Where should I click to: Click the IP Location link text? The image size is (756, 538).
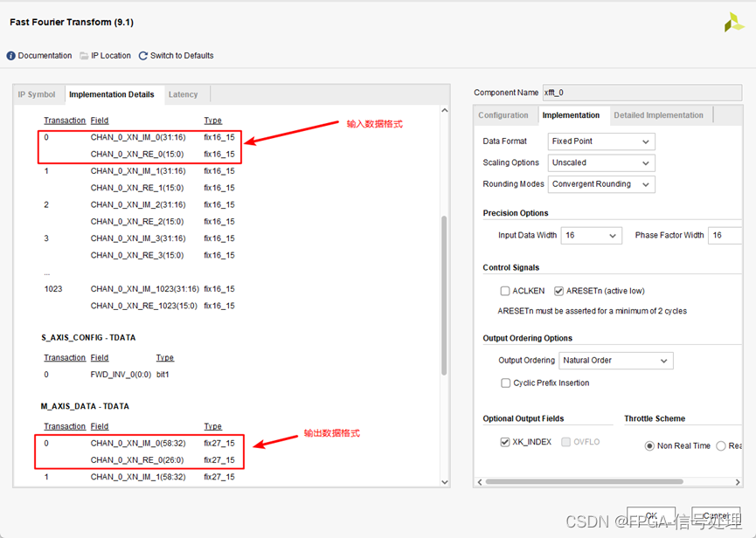pyautogui.click(x=111, y=56)
